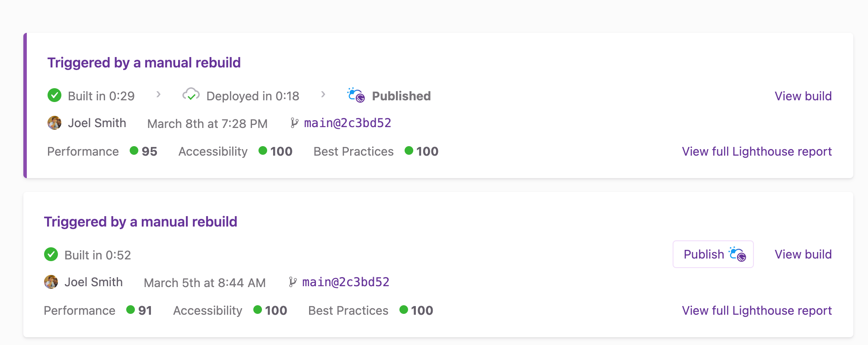Click Joel Smith's avatar on March 5th build
Image resolution: width=868 pixels, height=345 pixels.
[x=51, y=282]
